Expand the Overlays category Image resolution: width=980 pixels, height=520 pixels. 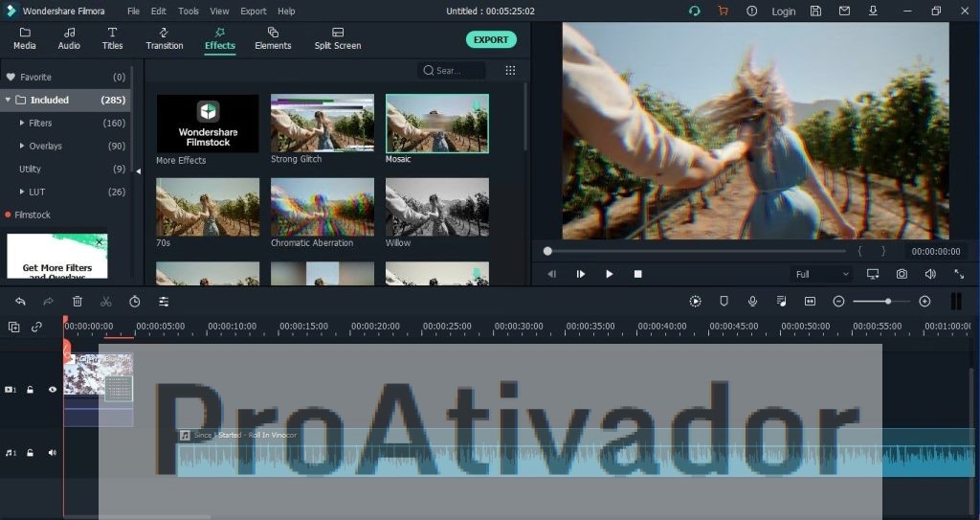pos(23,146)
